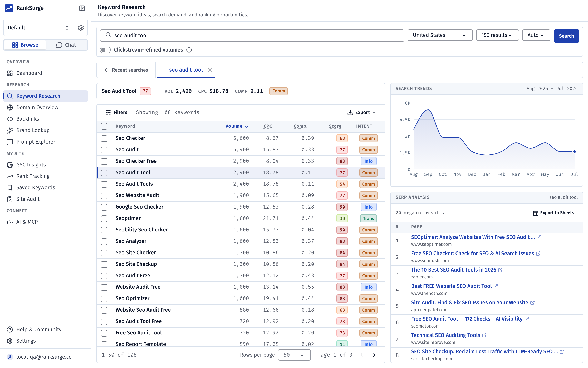Screen dimensions: 588x368
Task: Click info icon beside Clickstream-refined volumes
Action: click(189, 50)
